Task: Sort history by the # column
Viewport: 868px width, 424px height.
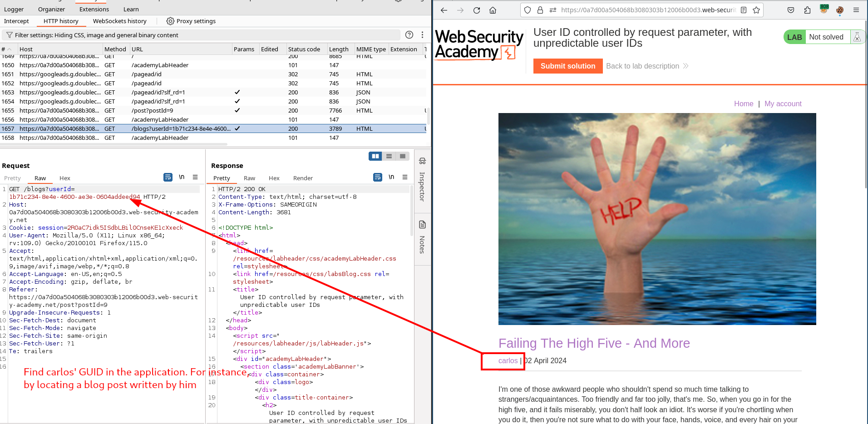Action: (x=8, y=49)
